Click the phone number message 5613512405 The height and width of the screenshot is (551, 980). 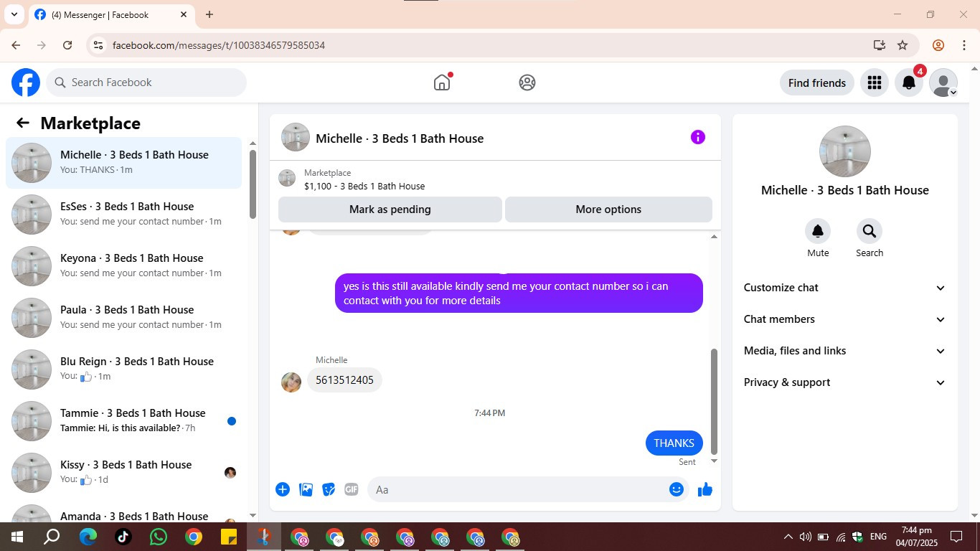[x=345, y=380]
